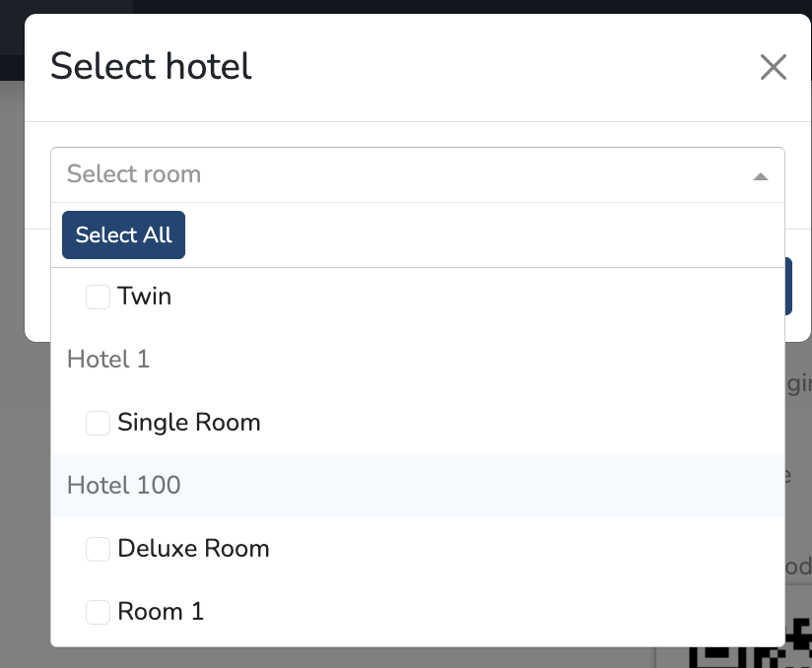Screen dimensions: 812x668
Task: Click the Select hotel dialog title
Action: 151,67
